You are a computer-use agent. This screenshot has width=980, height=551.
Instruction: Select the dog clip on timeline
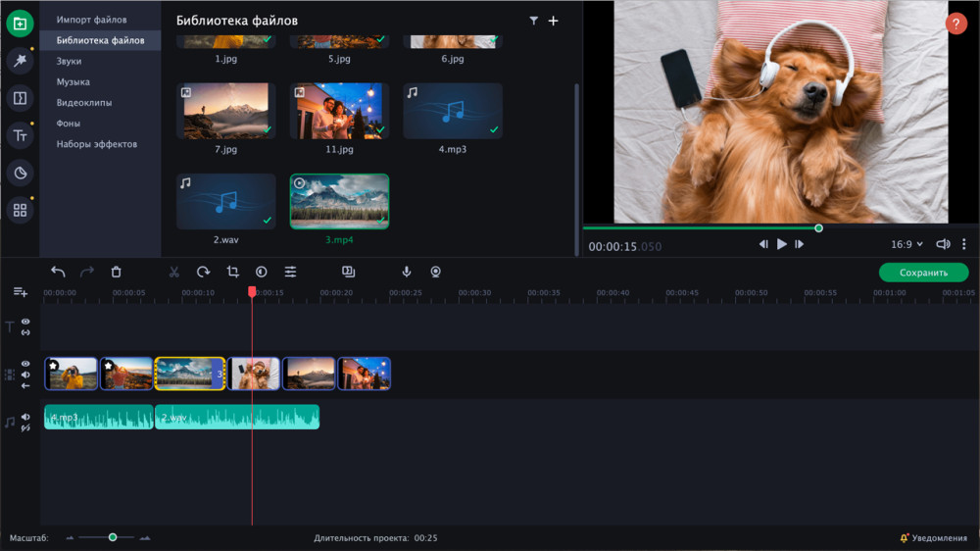pos(254,374)
